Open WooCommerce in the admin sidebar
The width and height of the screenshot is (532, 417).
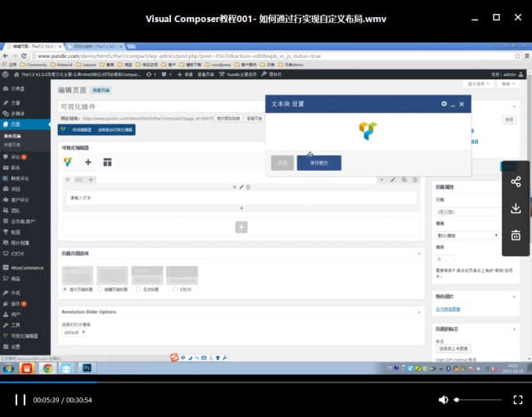point(24,267)
